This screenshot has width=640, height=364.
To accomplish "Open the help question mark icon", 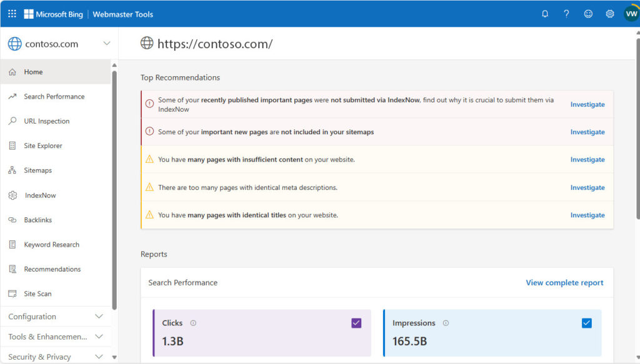I will (x=566, y=14).
